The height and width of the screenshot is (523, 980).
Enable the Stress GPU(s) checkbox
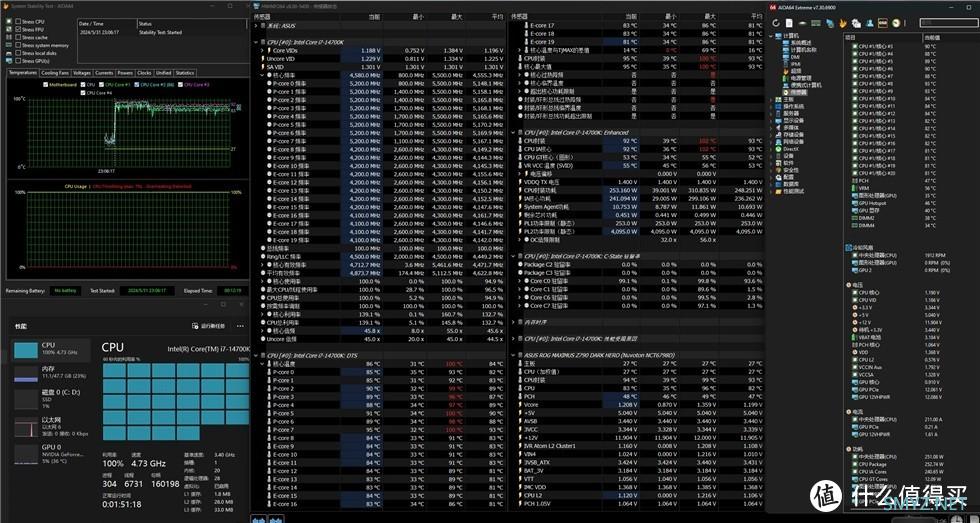point(18,61)
